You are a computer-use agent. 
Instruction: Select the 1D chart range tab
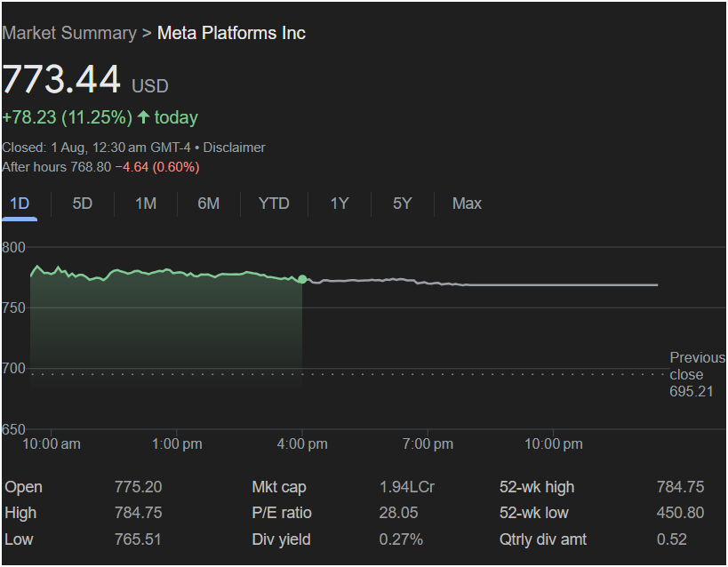[x=19, y=204]
